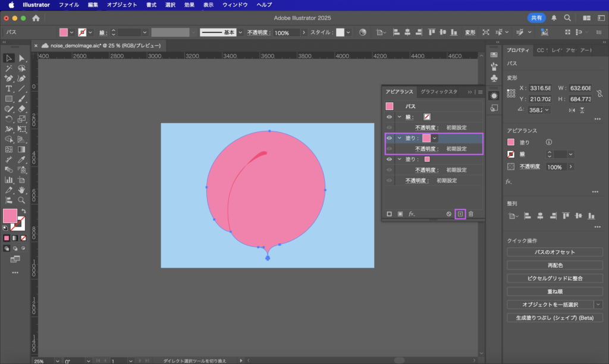Click the Home icon in title bar
Screen dimensions: 609x364
pyautogui.click(x=36, y=18)
